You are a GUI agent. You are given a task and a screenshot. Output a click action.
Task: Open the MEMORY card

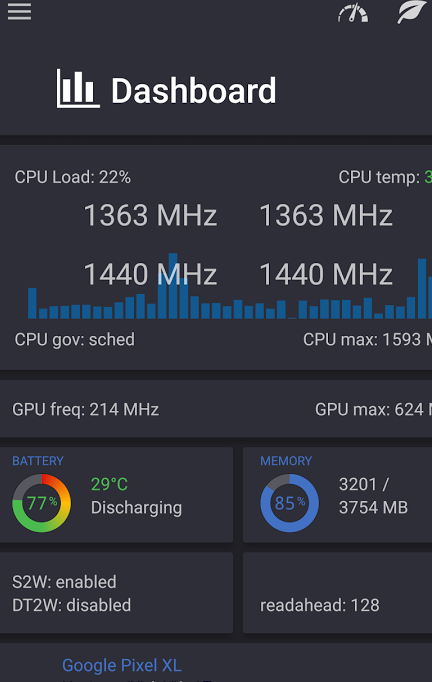pos(338,495)
